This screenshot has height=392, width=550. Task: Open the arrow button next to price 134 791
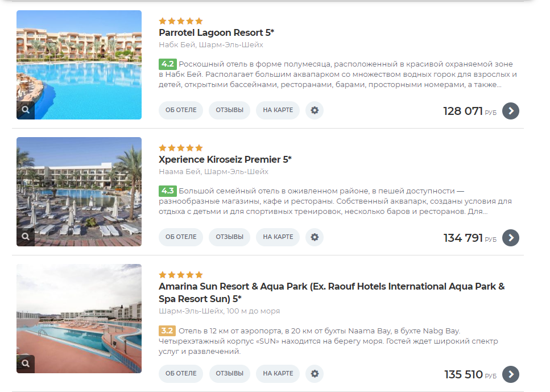510,238
